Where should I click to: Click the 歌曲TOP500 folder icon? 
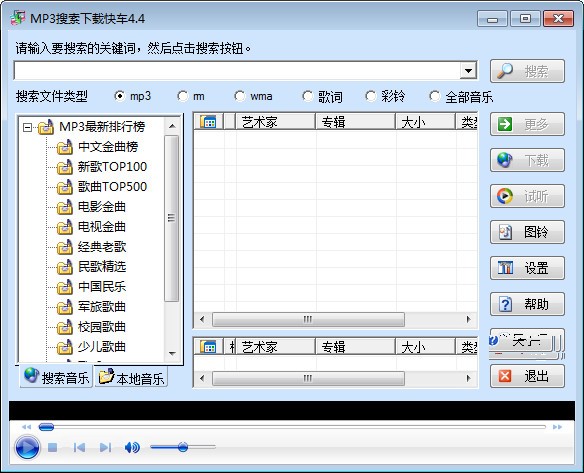point(65,187)
